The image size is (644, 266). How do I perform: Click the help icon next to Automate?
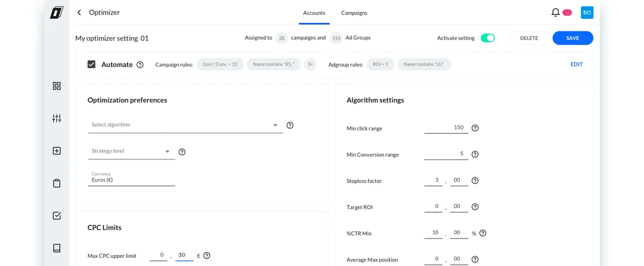pyautogui.click(x=140, y=64)
